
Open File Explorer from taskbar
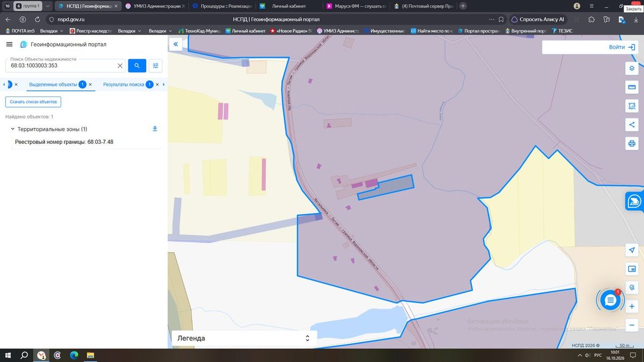91,355
